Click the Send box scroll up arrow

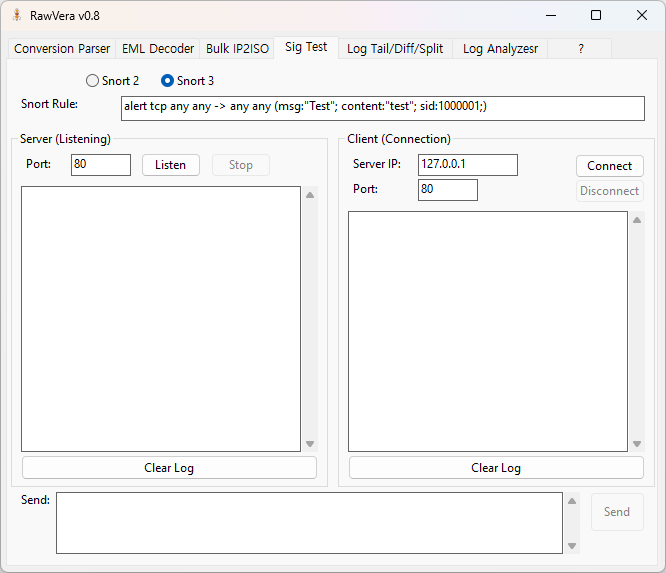pos(572,501)
